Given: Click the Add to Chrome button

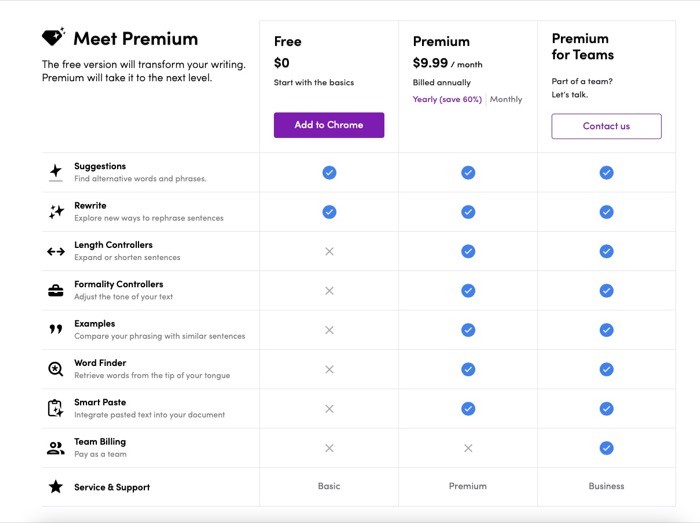Looking at the screenshot, I should (x=329, y=125).
